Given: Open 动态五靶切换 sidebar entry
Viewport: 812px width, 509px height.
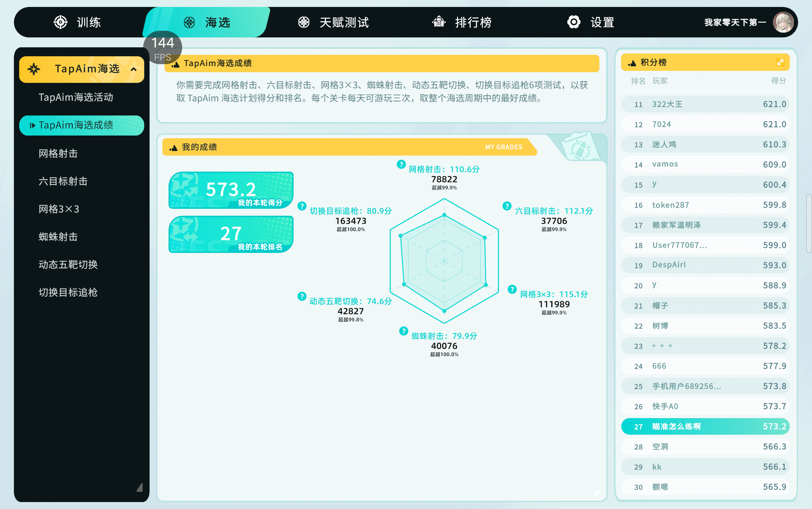Looking at the screenshot, I should pyautogui.click(x=68, y=265).
